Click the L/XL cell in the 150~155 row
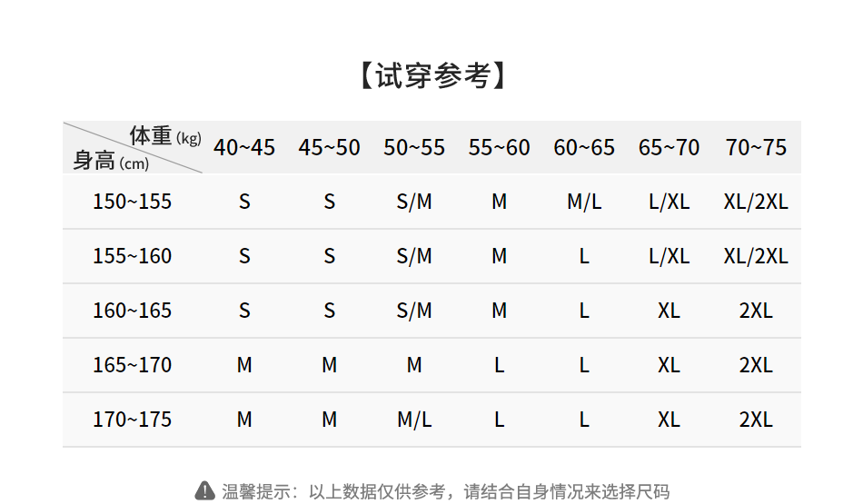This screenshot has height=504, width=863. pyautogui.click(x=669, y=202)
